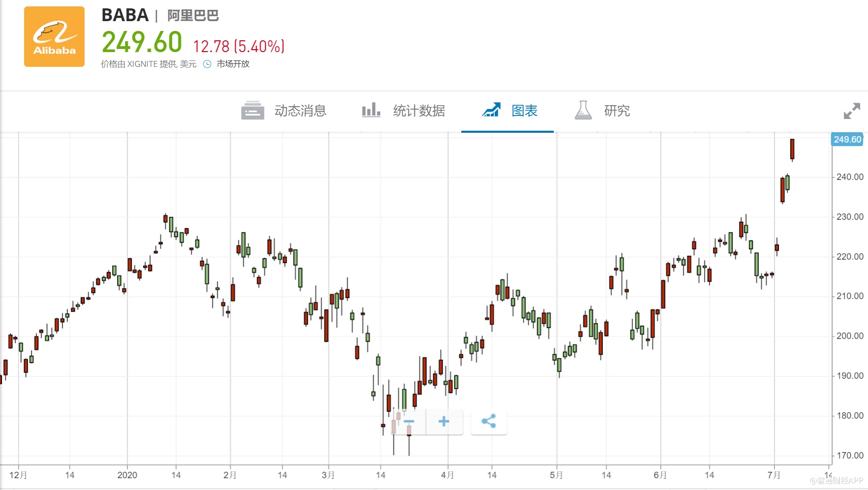Open the 动态消息 news feed tab

[x=300, y=111]
